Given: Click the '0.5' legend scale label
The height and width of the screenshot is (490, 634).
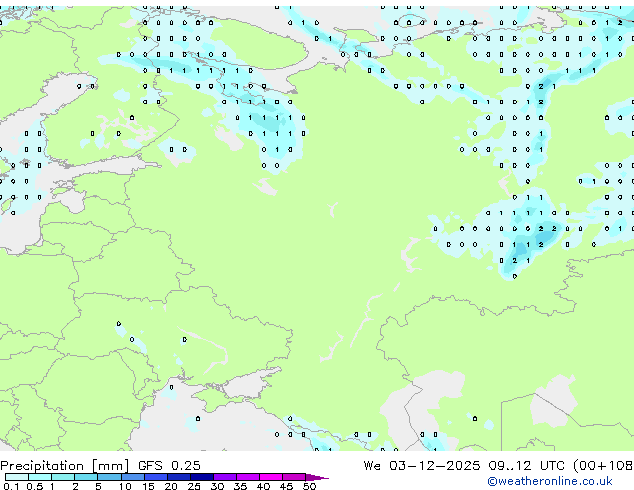Looking at the screenshot, I should (x=35, y=486).
